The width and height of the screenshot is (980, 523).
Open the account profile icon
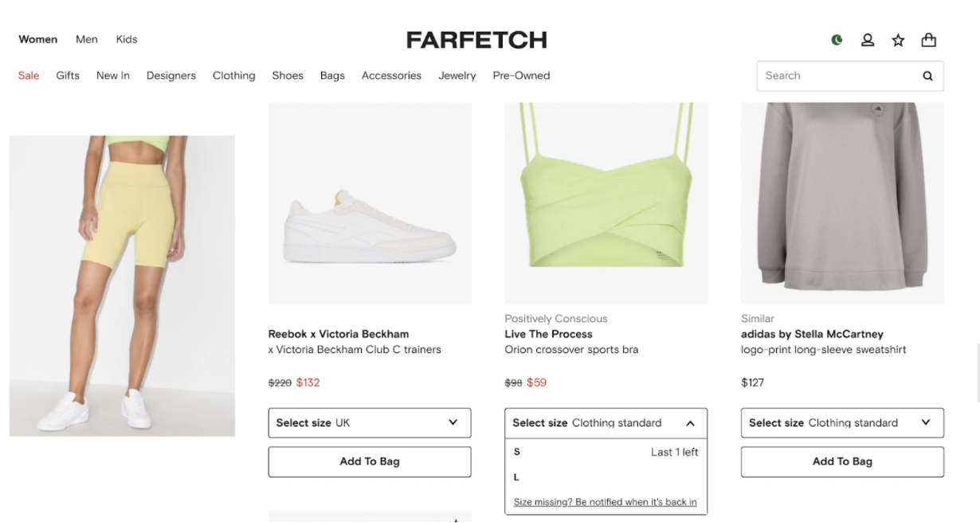[x=868, y=40]
